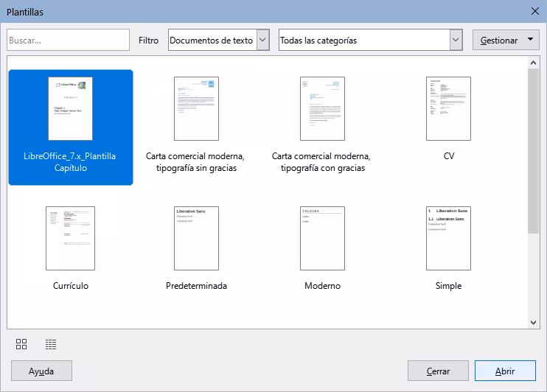547x392 pixels.
Task: Click the Cerrar button
Action: pos(438,371)
